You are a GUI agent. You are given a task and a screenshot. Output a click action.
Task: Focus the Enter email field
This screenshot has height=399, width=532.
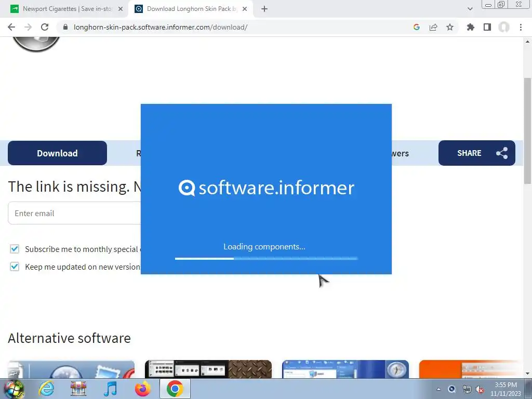(75, 213)
